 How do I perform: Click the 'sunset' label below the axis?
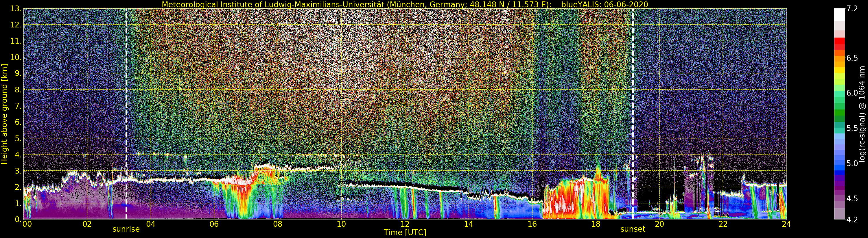pyautogui.click(x=633, y=229)
